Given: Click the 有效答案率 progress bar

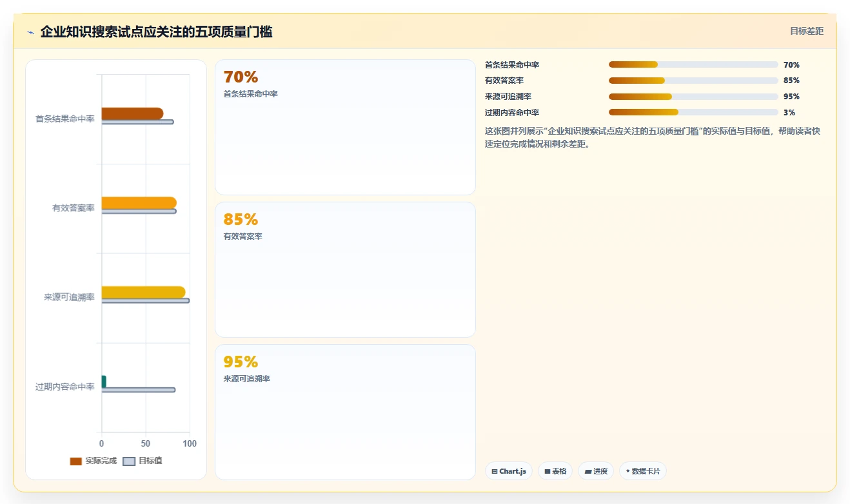Looking at the screenshot, I should pyautogui.click(x=693, y=81).
